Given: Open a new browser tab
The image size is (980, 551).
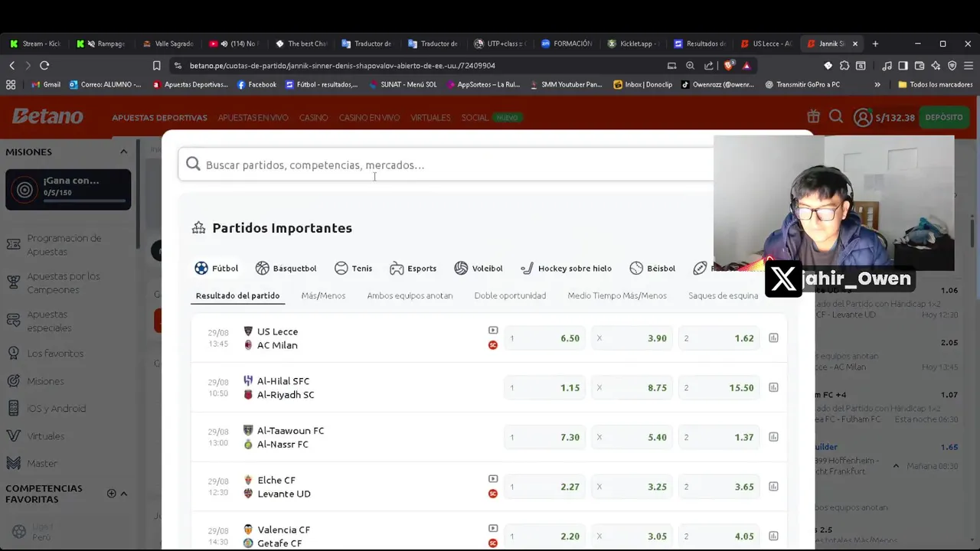Looking at the screenshot, I should point(875,44).
